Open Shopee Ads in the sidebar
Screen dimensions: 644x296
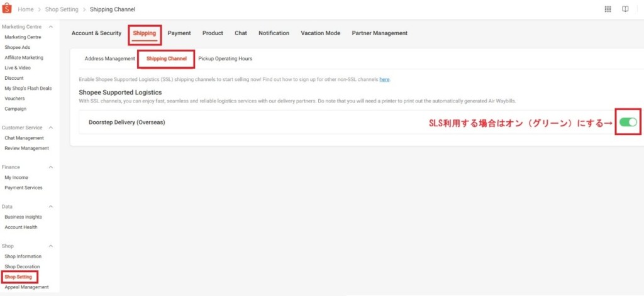(x=18, y=47)
